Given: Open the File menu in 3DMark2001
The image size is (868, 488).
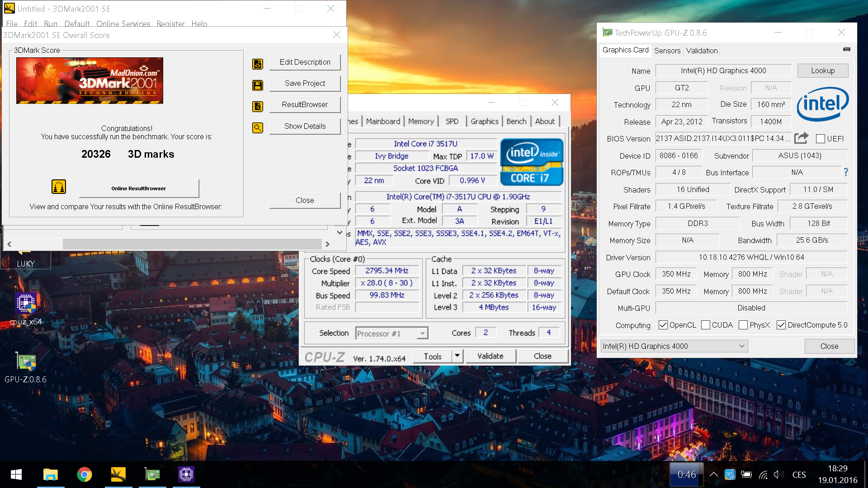Looking at the screenshot, I should tap(12, 23).
